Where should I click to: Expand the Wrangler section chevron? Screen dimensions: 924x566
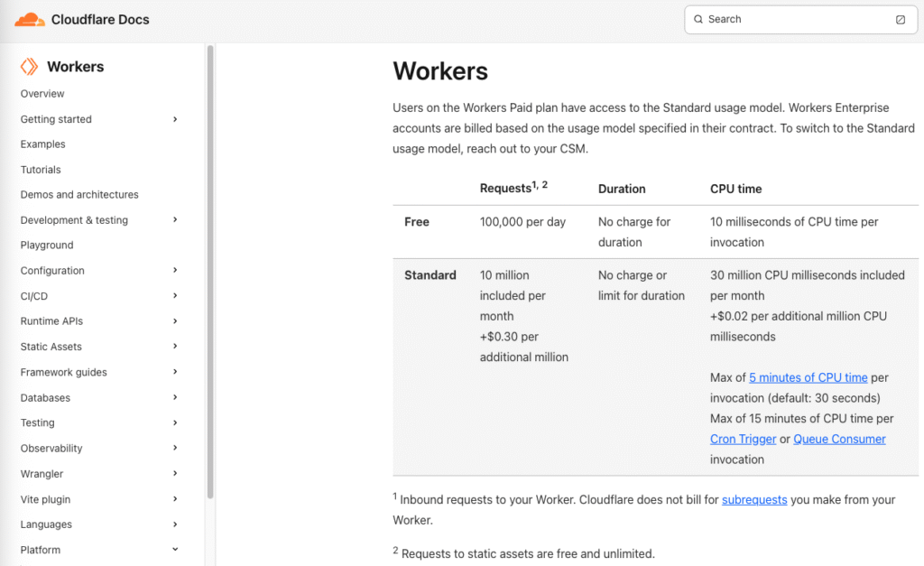(175, 473)
